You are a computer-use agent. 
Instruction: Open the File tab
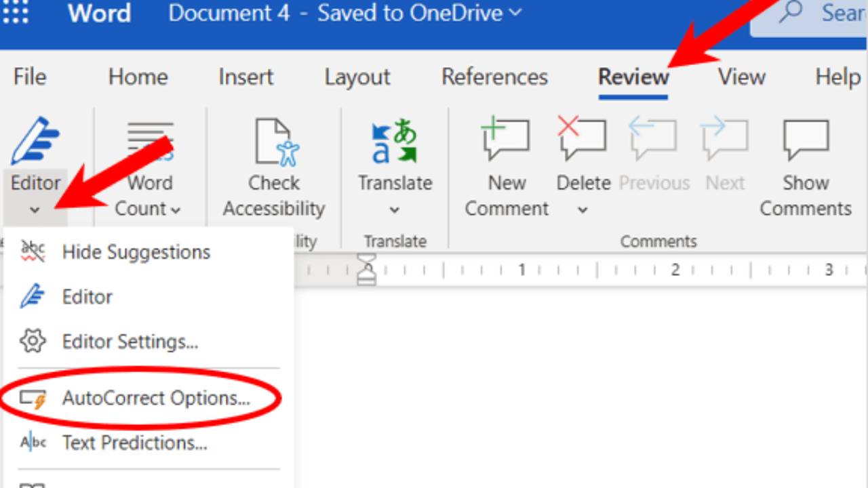click(30, 77)
